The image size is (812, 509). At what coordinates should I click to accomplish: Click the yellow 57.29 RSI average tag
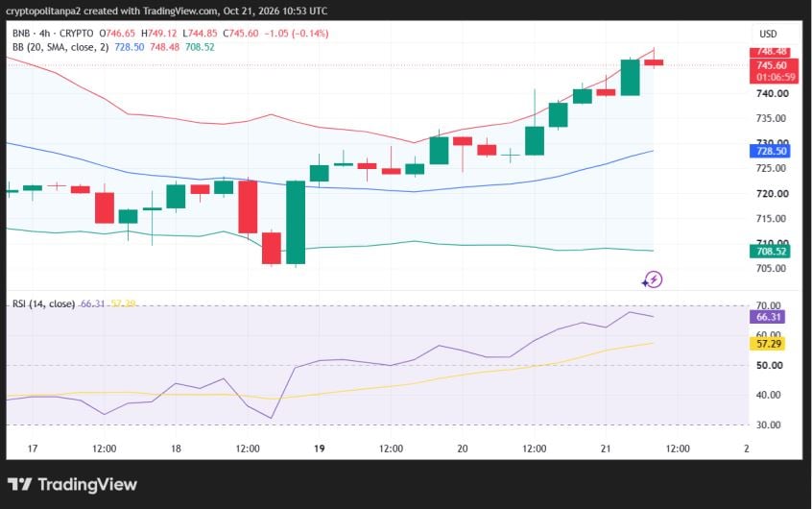[768, 344]
